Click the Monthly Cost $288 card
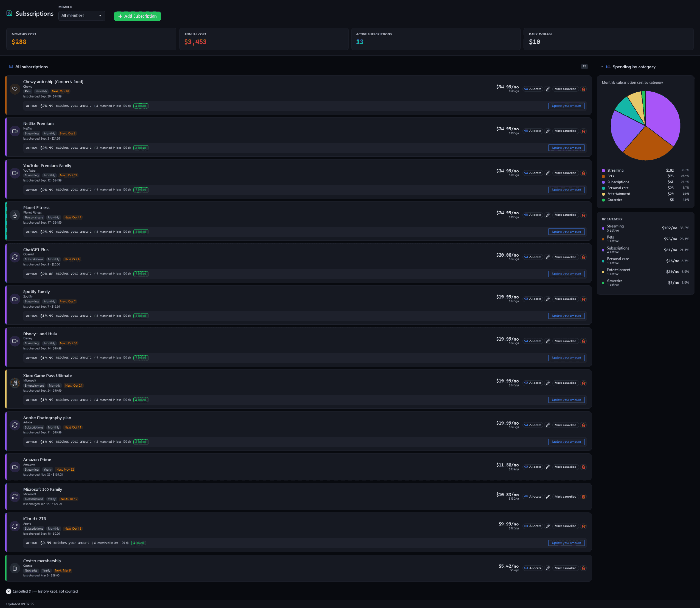 coord(91,39)
